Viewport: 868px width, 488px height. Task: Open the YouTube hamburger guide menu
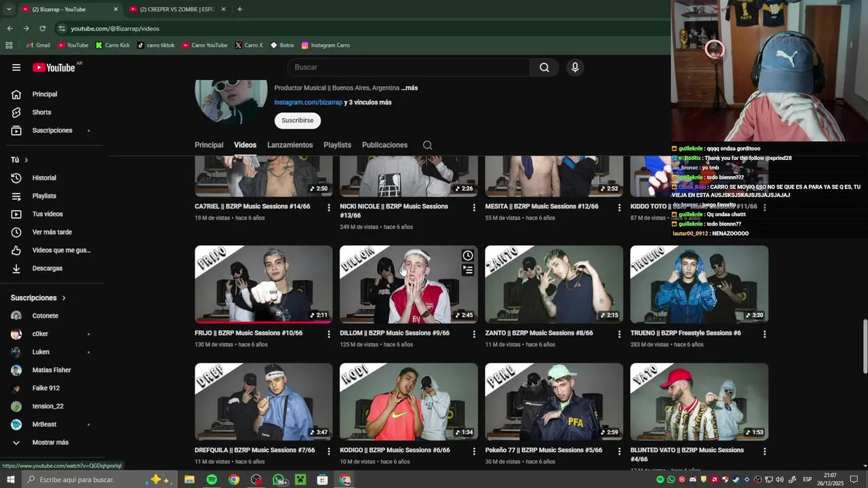pos(16,67)
